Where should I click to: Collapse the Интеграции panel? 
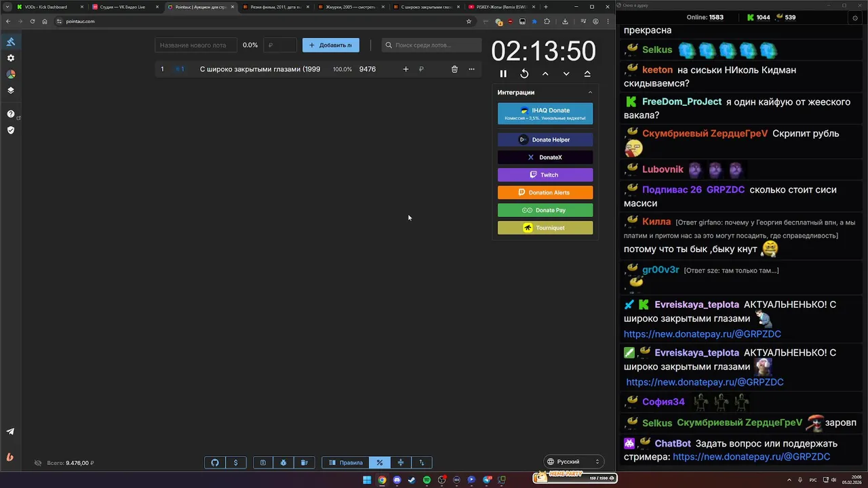(x=590, y=92)
